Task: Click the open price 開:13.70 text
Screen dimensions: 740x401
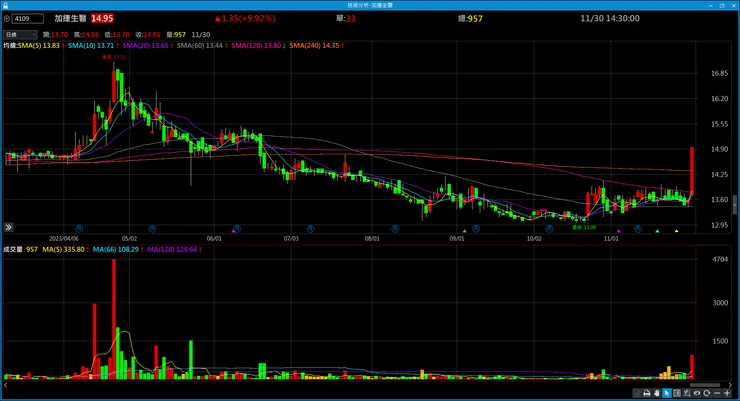Action: point(55,34)
